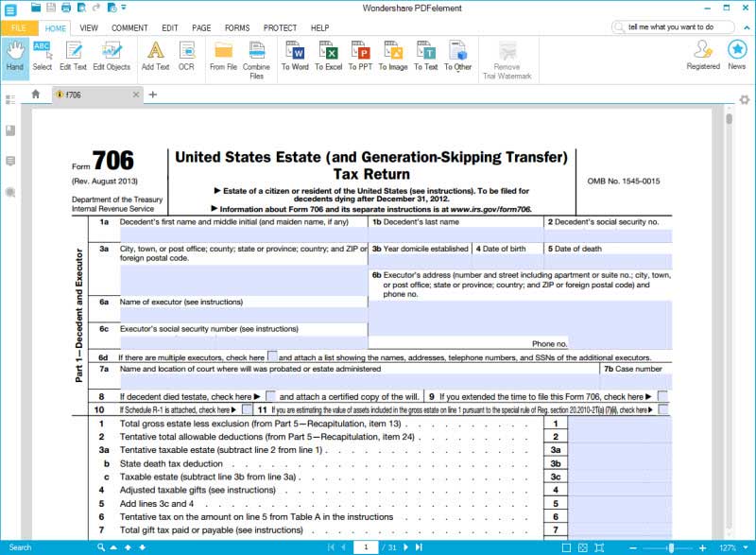Go to next page in navigation bar
This screenshot has height=555, width=756.
[405, 547]
